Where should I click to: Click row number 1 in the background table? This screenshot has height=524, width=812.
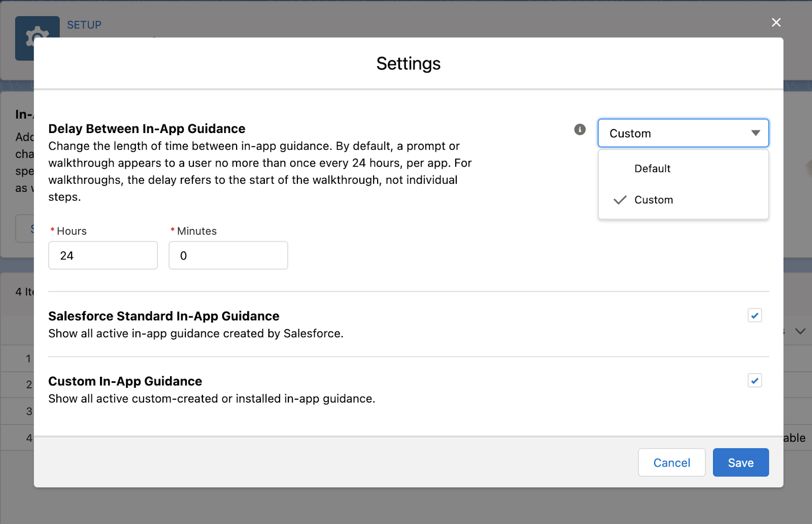coord(28,358)
